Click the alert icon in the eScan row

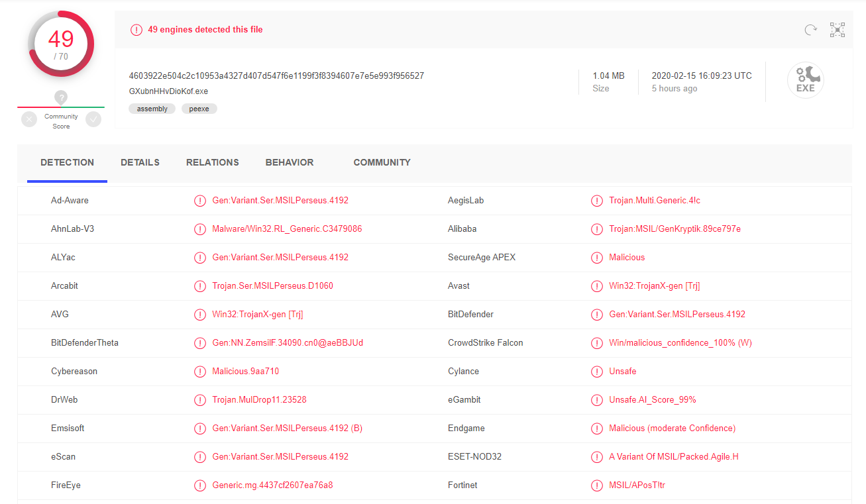coord(200,457)
